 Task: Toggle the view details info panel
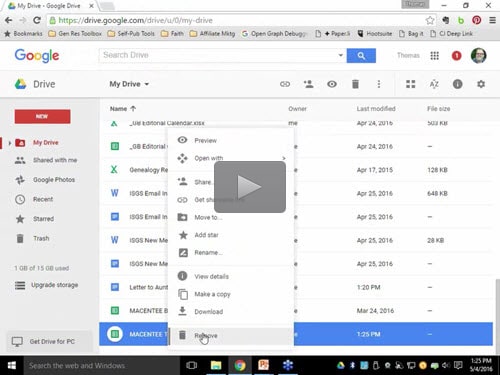coord(457,84)
